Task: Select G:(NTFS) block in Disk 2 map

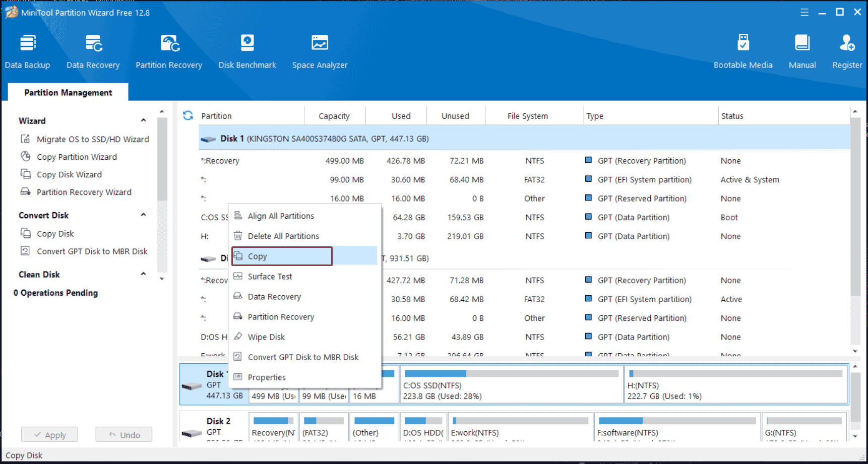Action: pyautogui.click(x=804, y=427)
